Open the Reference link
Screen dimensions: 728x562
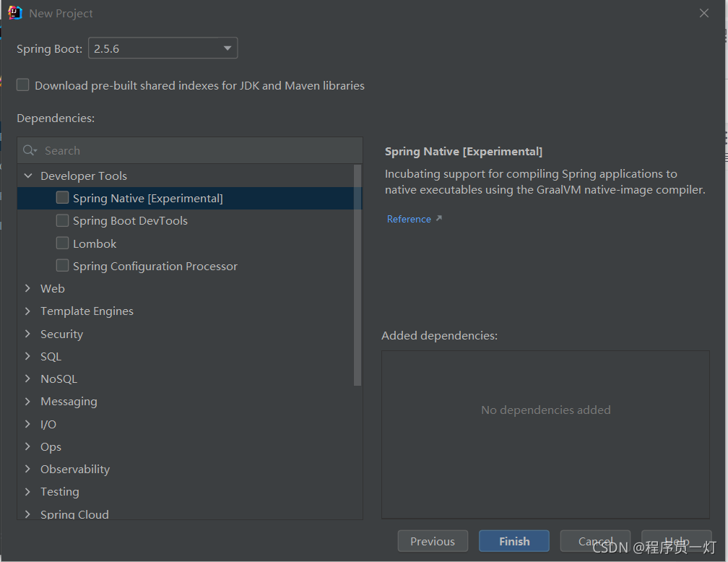(x=409, y=219)
